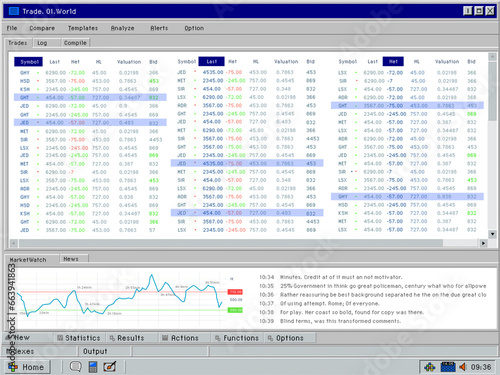Click the Home start button

pos(28,367)
